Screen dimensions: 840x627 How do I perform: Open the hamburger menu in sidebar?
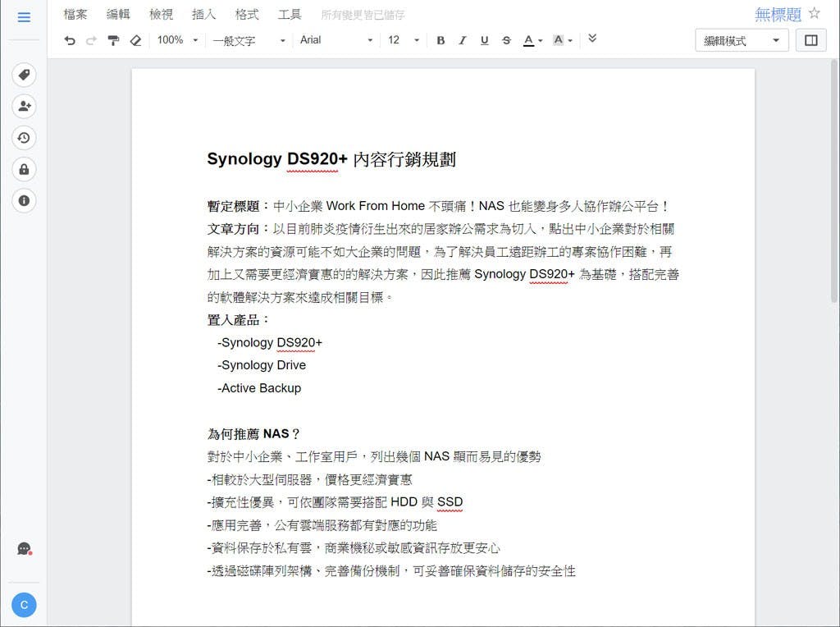(24, 17)
